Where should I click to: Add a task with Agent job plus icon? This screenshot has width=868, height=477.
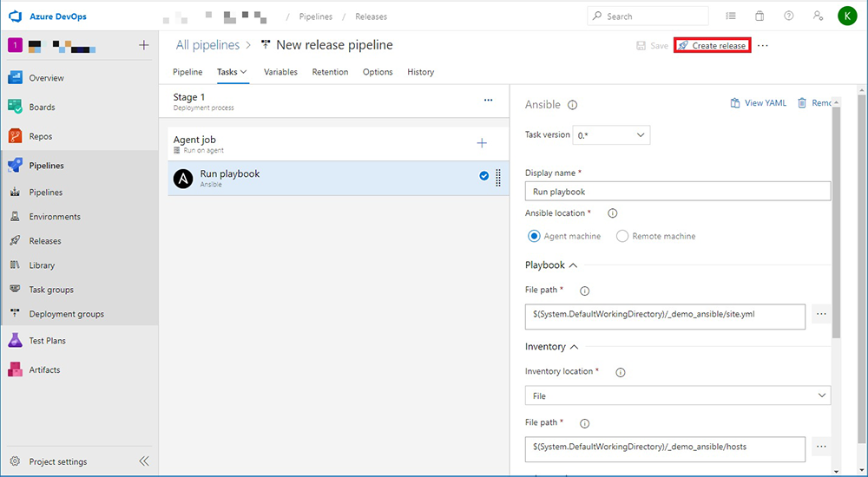pos(482,143)
